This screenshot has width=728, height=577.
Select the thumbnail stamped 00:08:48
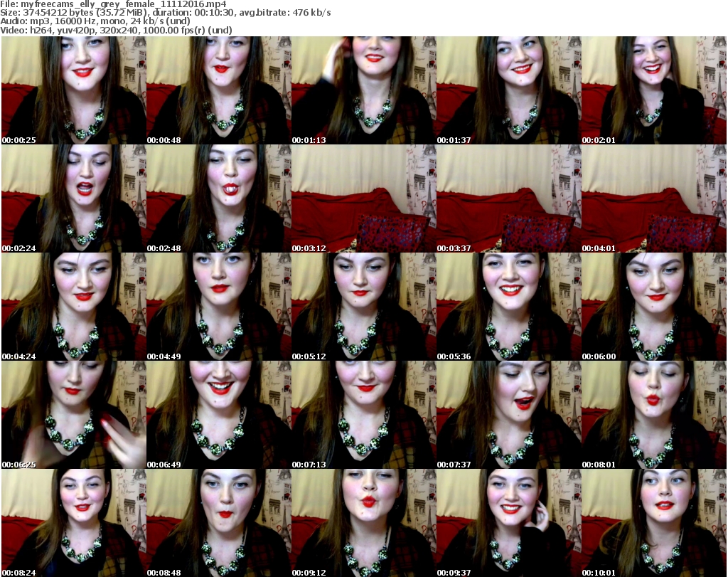[219, 523]
